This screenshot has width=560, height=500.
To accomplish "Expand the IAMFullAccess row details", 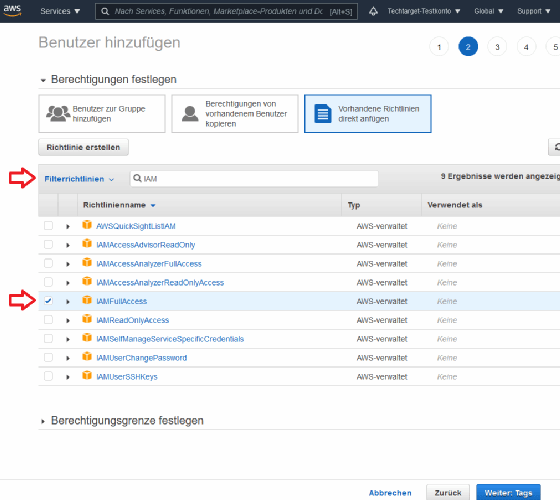I will (68, 302).
